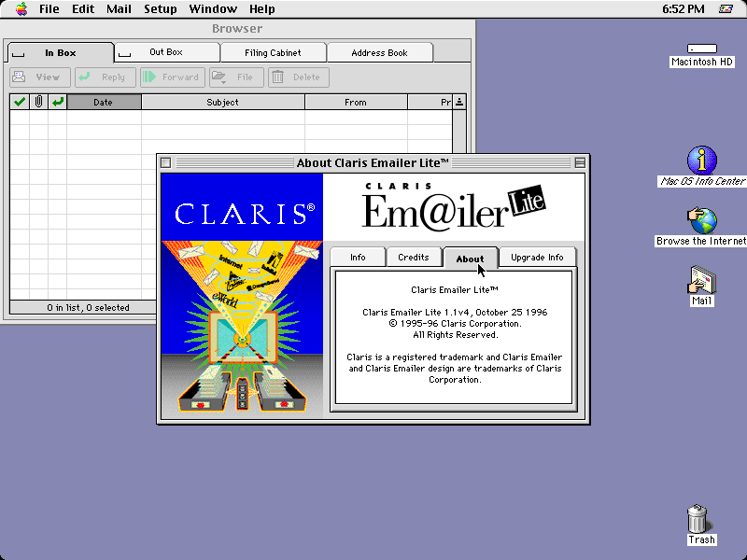The height and width of the screenshot is (560, 747).
Task: Open the Setup menu
Action: [160, 9]
